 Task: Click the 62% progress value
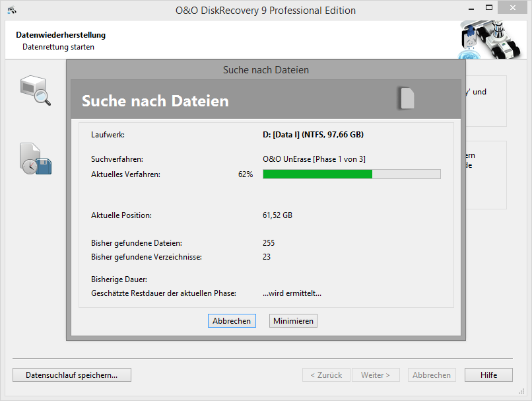246,174
